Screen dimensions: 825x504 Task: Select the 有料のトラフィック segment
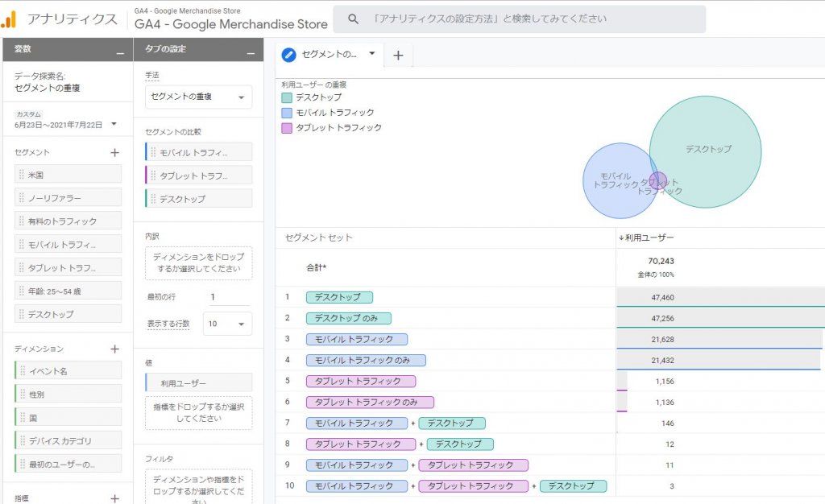[x=68, y=221]
